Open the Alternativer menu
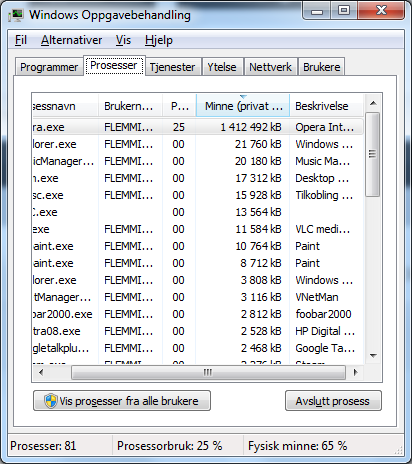Viewport: 412px width, 464px height. tap(71, 40)
